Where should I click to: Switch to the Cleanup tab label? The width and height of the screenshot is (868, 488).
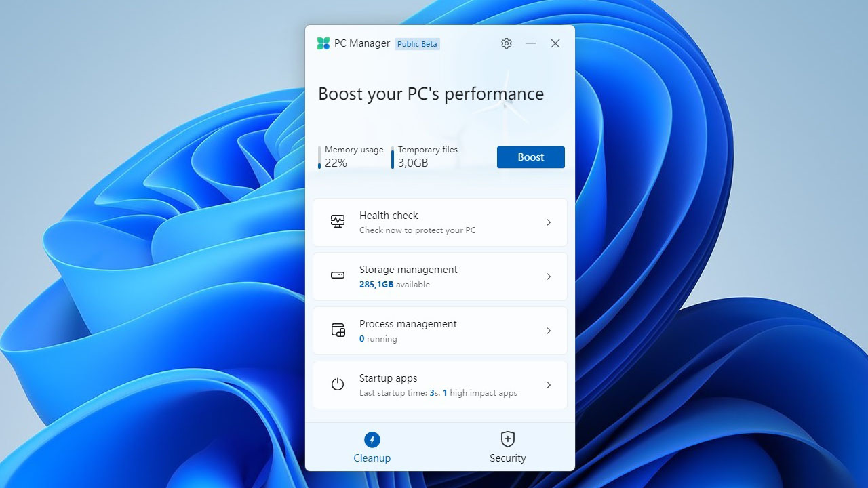(x=372, y=458)
